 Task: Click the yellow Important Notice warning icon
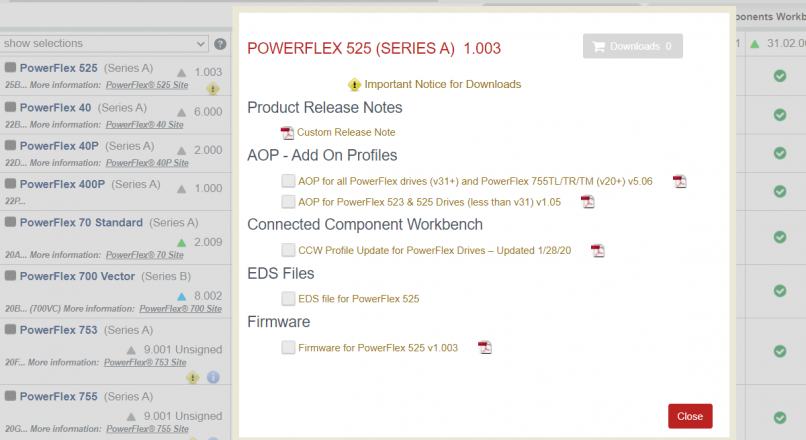354,84
